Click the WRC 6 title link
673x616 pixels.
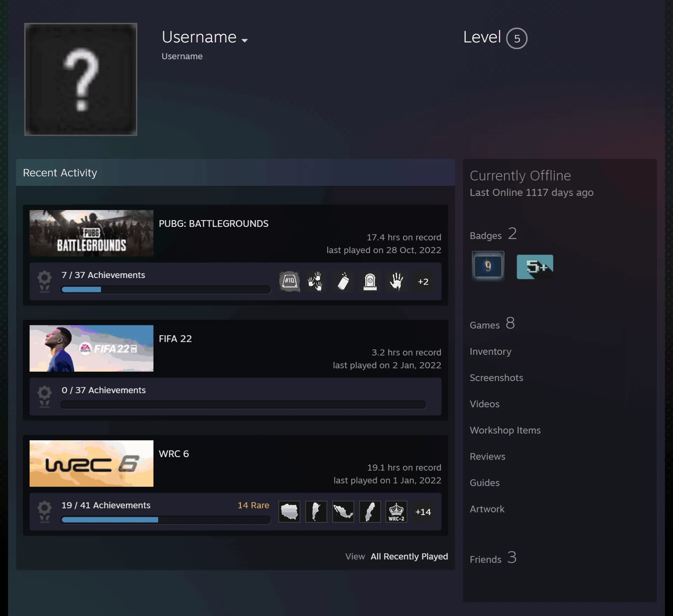[x=174, y=454]
